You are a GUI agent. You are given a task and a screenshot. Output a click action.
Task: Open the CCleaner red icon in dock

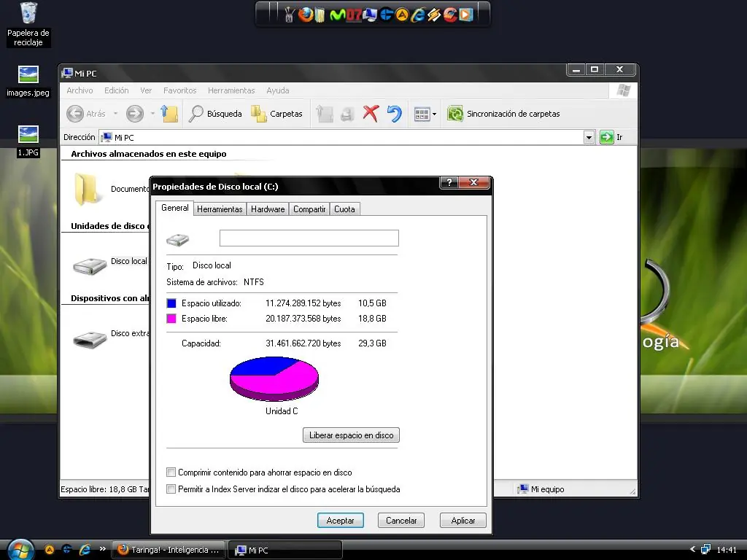click(450, 15)
